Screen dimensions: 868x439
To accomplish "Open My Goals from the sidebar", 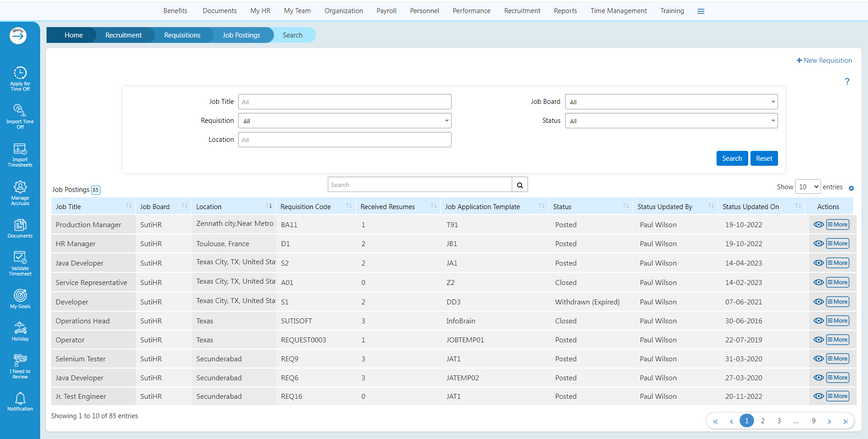I will 20,299.
